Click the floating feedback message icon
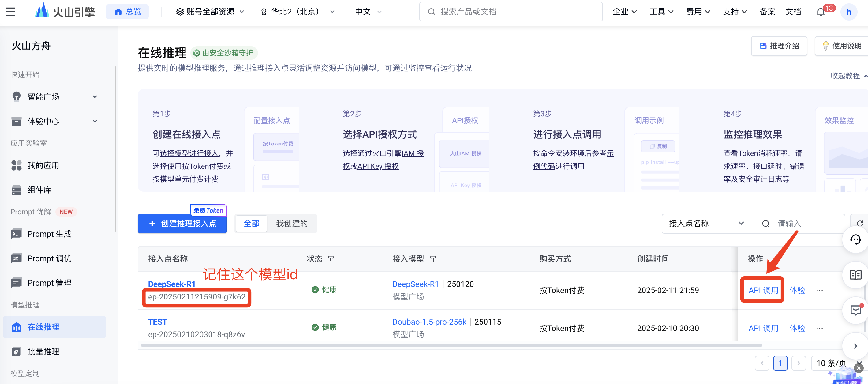The image size is (868, 384). [x=855, y=310]
